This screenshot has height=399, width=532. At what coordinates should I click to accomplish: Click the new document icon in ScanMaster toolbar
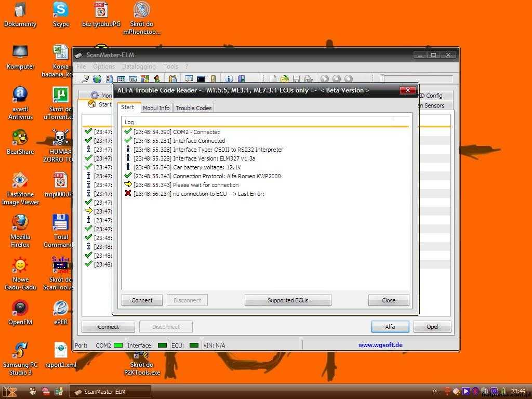tap(273, 79)
